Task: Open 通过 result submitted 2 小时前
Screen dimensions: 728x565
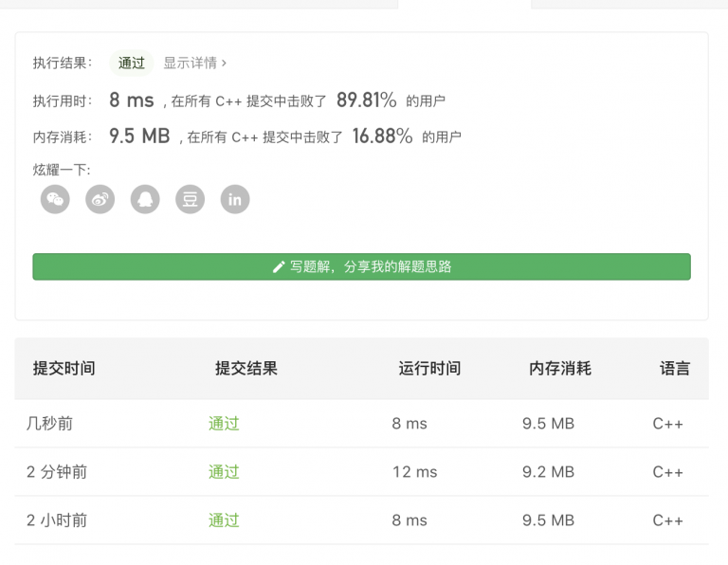Action: click(224, 520)
